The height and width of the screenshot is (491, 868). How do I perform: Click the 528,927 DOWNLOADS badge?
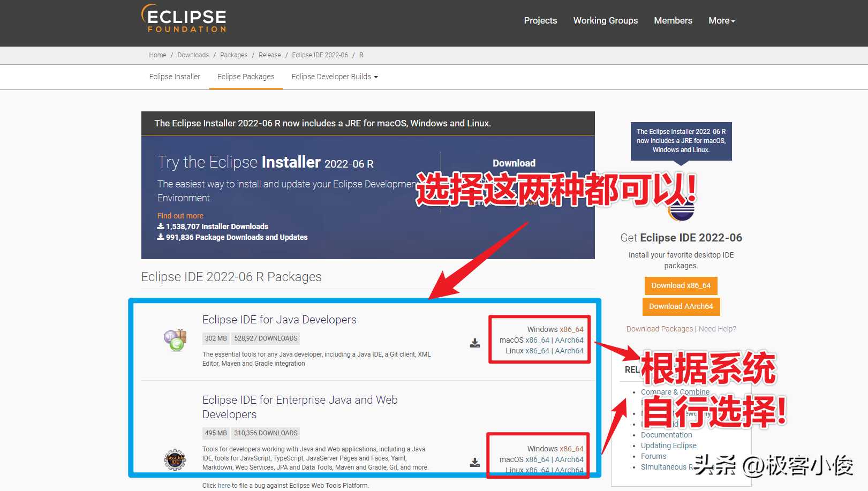(266, 338)
